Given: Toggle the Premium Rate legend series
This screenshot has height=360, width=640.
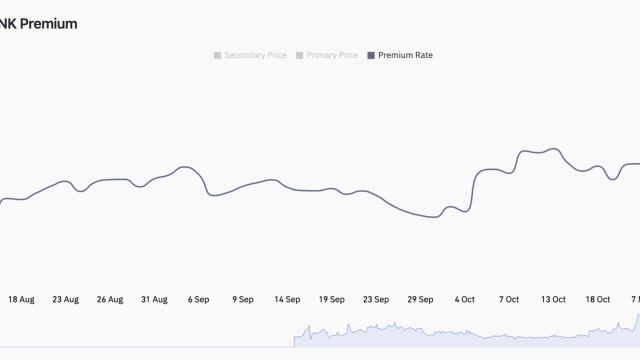Looking at the screenshot, I should [400, 55].
